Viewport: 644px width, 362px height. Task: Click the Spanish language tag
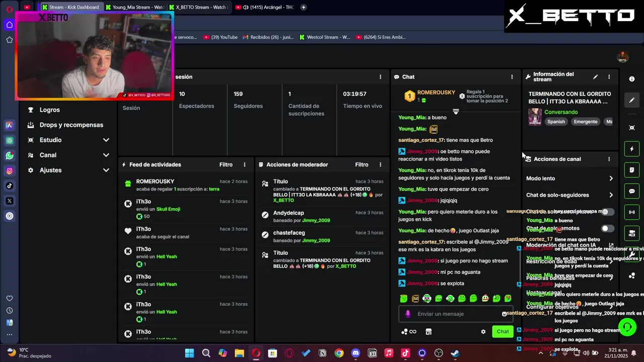pos(556,122)
